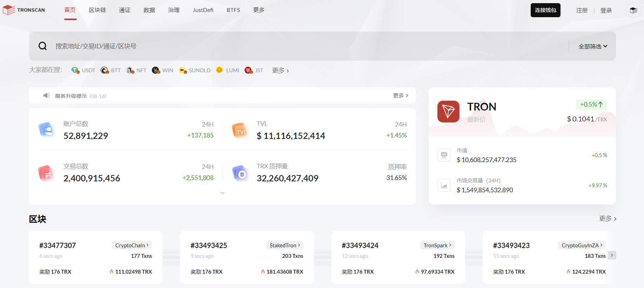Image resolution: width=644 pixels, height=288 pixels.
Task: Click the 登录 login link
Action: pyautogui.click(x=606, y=10)
